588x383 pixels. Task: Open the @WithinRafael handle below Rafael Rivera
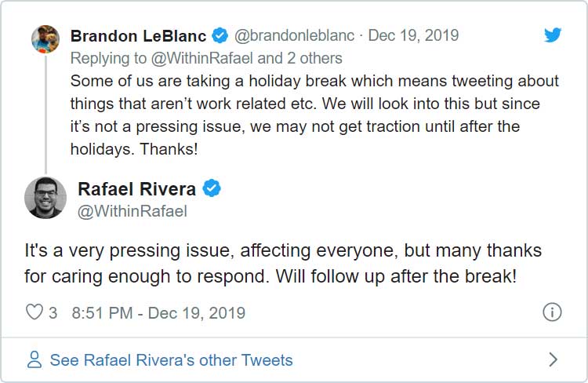[x=132, y=211]
